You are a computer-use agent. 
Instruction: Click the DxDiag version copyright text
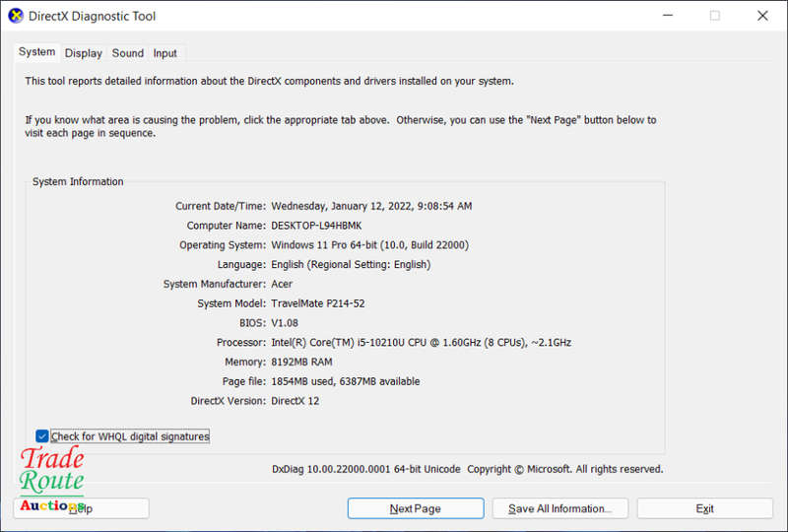(467, 469)
